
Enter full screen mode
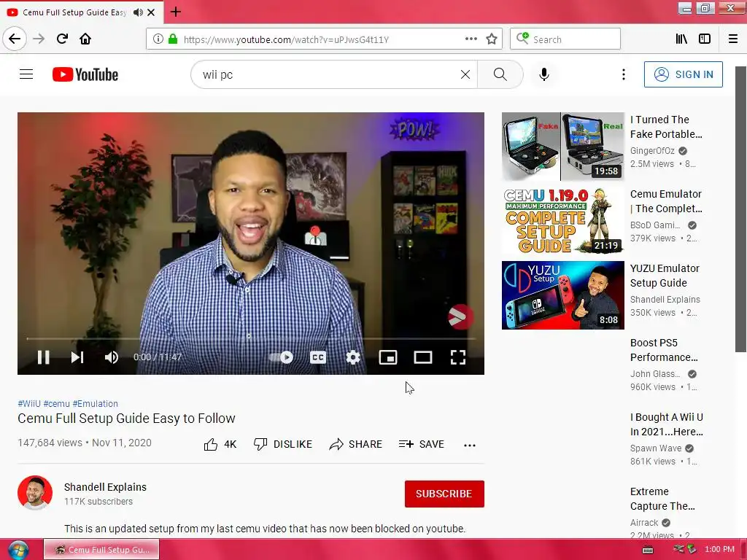458,357
